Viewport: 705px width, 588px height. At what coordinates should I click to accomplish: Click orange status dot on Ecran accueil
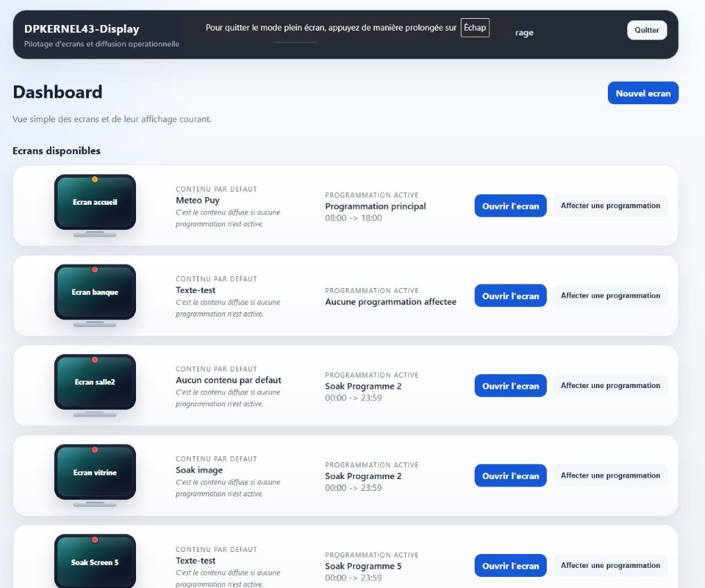point(95,179)
